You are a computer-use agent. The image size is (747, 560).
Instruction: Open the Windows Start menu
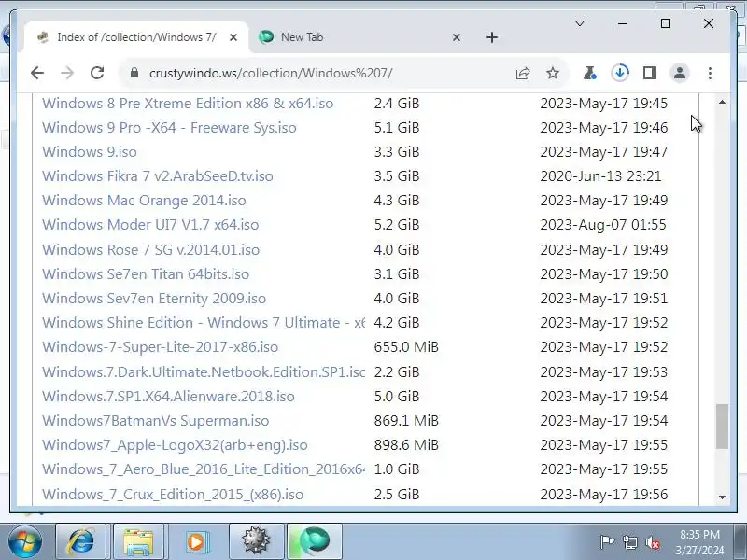pyautogui.click(x=25, y=541)
